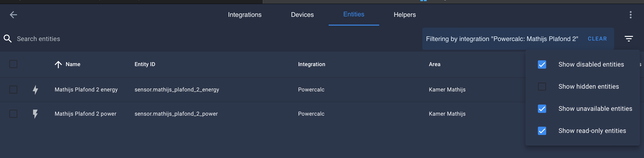
Task: Enable Show hidden entities
Action: pos(542,87)
